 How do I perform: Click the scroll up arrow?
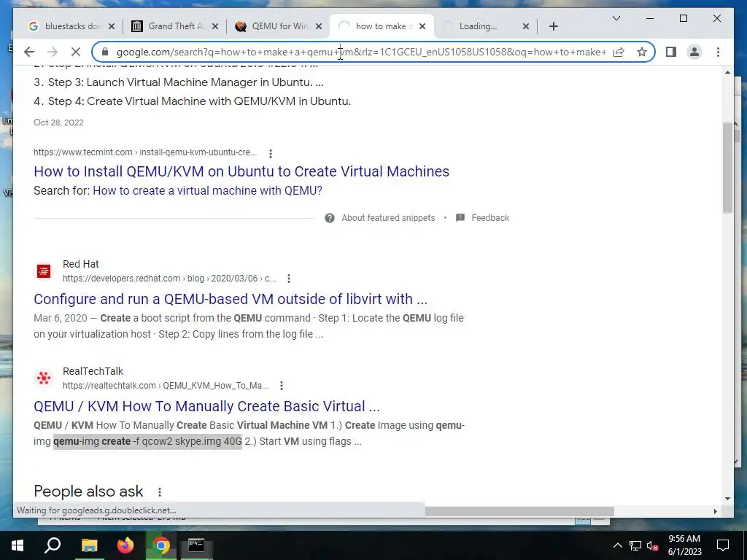727,72
